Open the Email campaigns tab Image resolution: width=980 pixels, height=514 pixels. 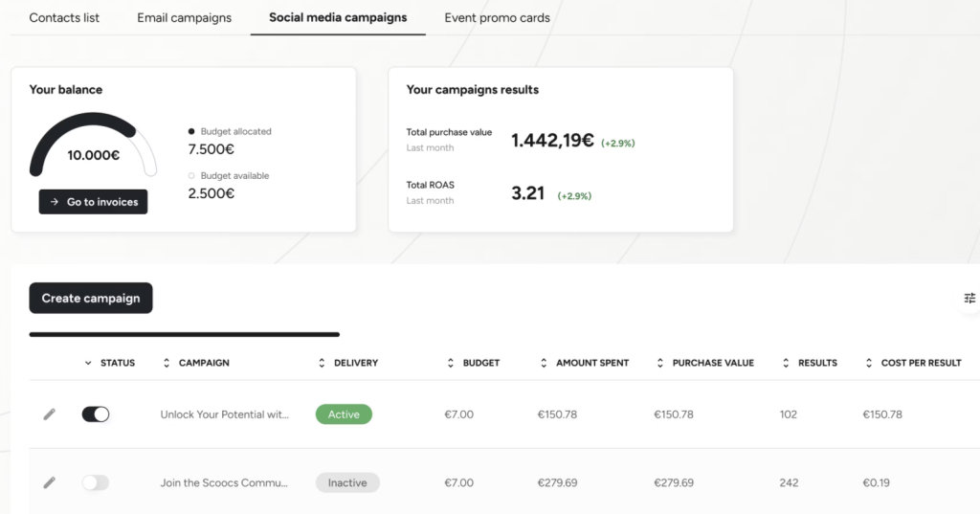tap(184, 17)
